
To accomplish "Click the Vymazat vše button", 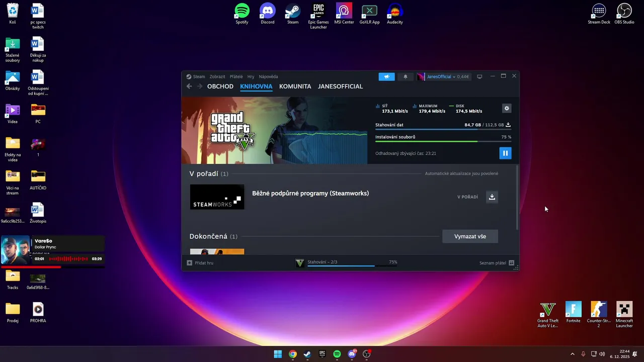I will (x=470, y=236).
